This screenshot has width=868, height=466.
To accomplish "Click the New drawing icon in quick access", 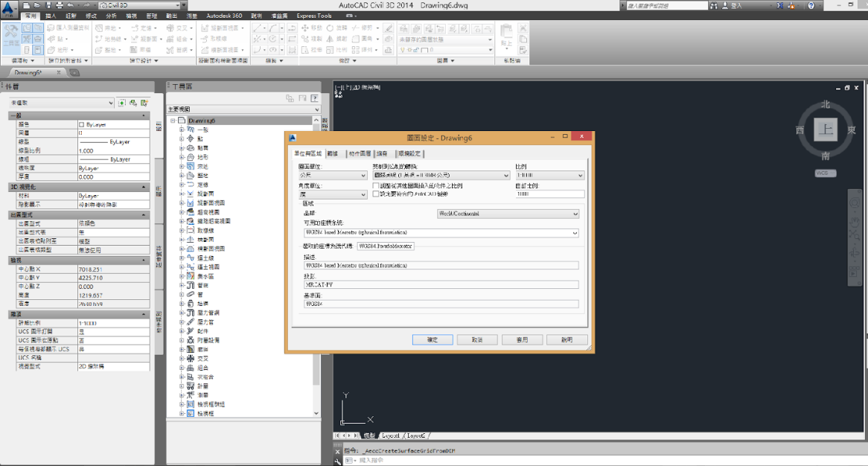I will pyautogui.click(x=27, y=5).
